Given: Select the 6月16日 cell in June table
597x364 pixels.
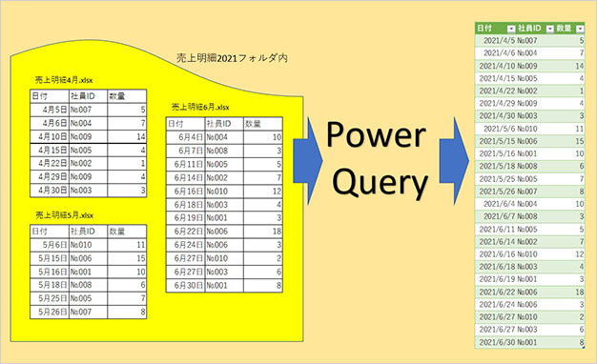Looking at the screenshot, I should (186, 192).
